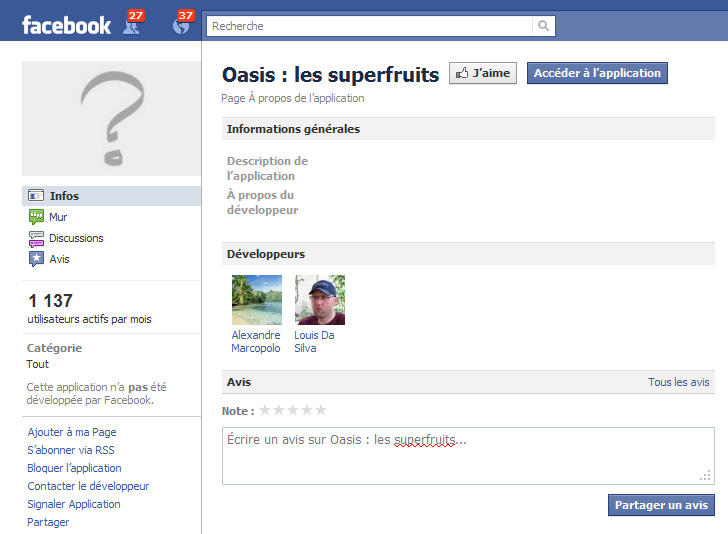Viewport: 728px width, 534px height.
Task: Rate five stars in Note
Action: coord(321,410)
